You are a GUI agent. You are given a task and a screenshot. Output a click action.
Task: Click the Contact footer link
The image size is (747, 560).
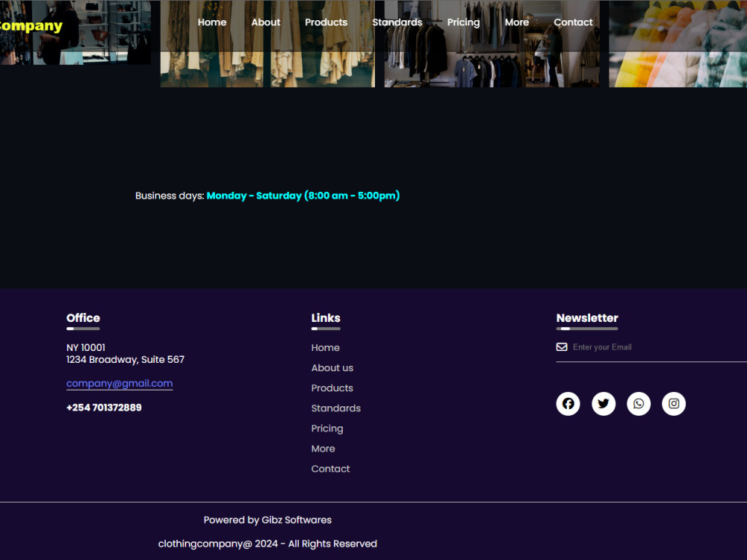pyautogui.click(x=331, y=469)
